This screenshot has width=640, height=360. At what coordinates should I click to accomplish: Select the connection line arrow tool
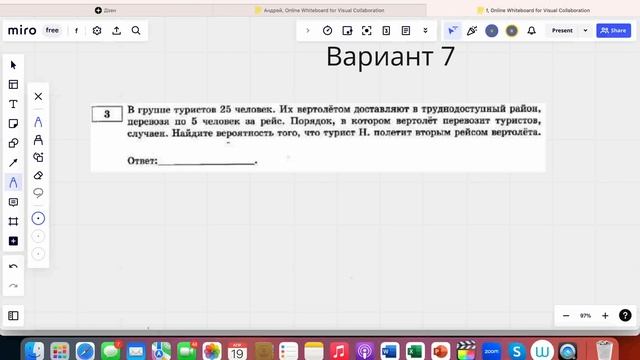(13, 163)
